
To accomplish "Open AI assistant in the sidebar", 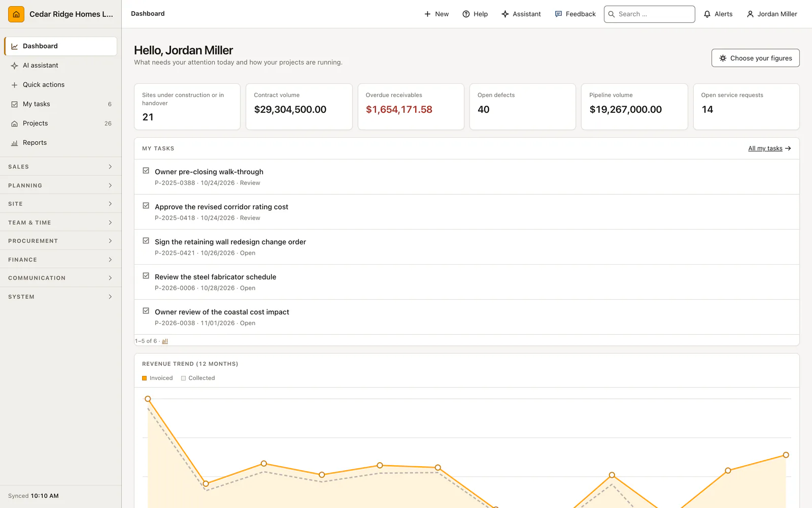I will [60, 66].
